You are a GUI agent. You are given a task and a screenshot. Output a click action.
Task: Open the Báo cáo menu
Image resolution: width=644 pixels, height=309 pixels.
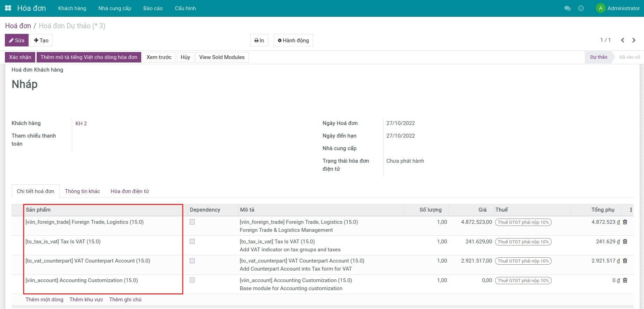click(153, 8)
